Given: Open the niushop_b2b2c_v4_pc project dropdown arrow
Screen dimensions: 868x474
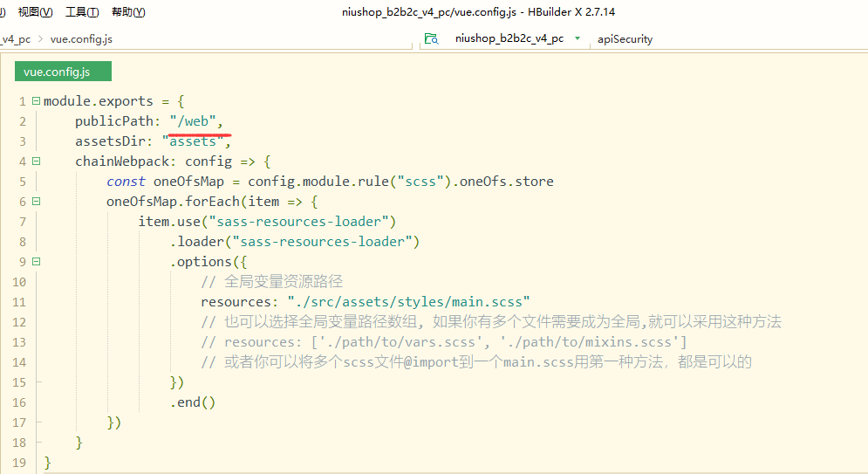Looking at the screenshot, I should click(578, 38).
